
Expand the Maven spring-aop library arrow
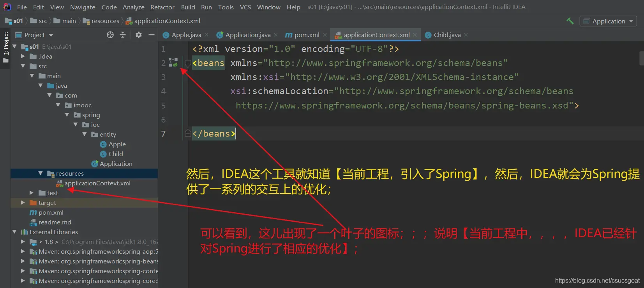23,251
